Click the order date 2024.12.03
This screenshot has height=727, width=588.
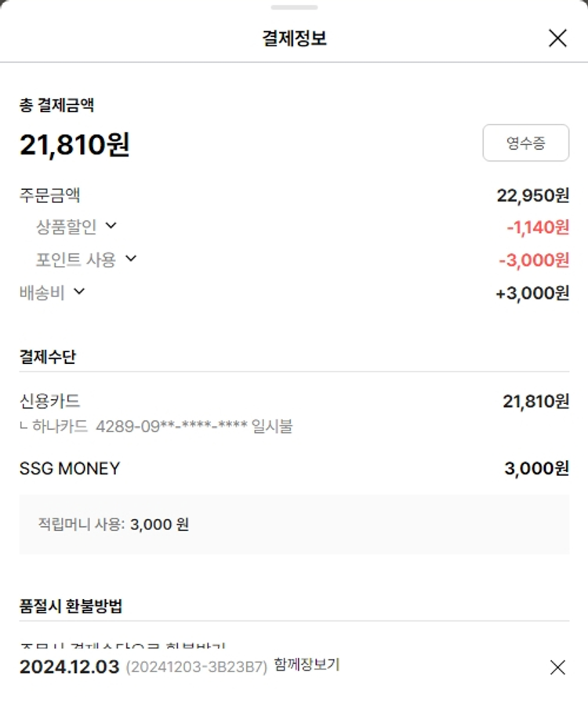click(x=69, y=667)
